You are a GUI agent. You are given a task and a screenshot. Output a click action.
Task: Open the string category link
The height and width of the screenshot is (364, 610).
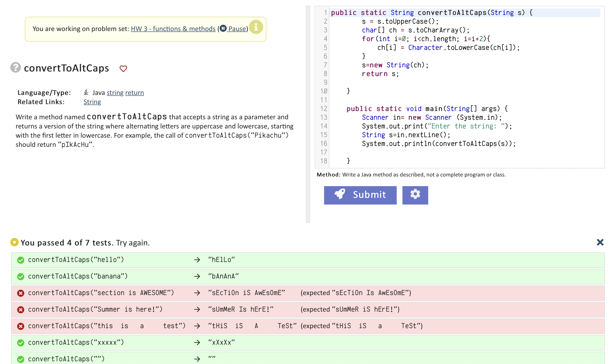(115, 93)
